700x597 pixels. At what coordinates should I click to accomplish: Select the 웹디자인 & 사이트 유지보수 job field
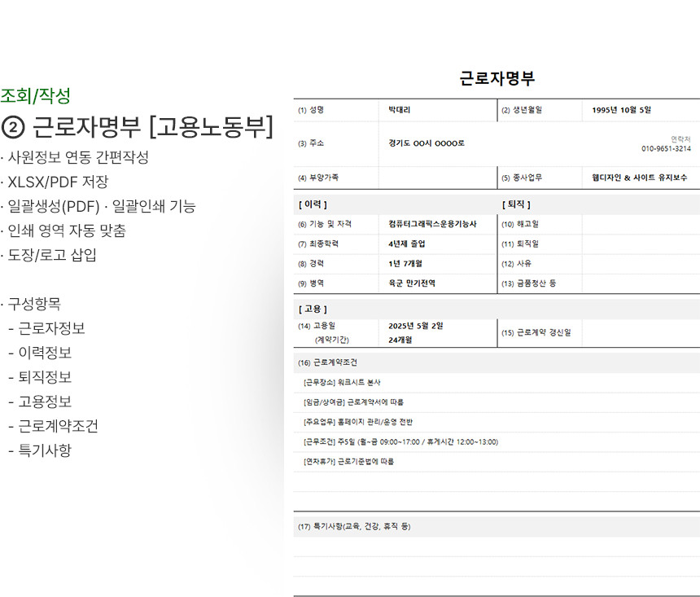click(639, 178)
